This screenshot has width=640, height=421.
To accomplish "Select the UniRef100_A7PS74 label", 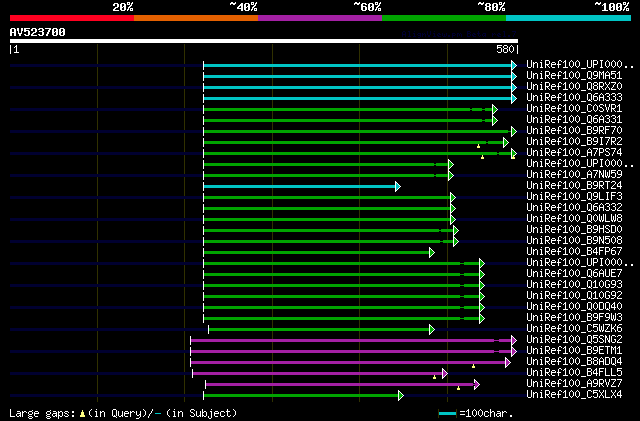I will pyautogui.click(x=574, y=153).
